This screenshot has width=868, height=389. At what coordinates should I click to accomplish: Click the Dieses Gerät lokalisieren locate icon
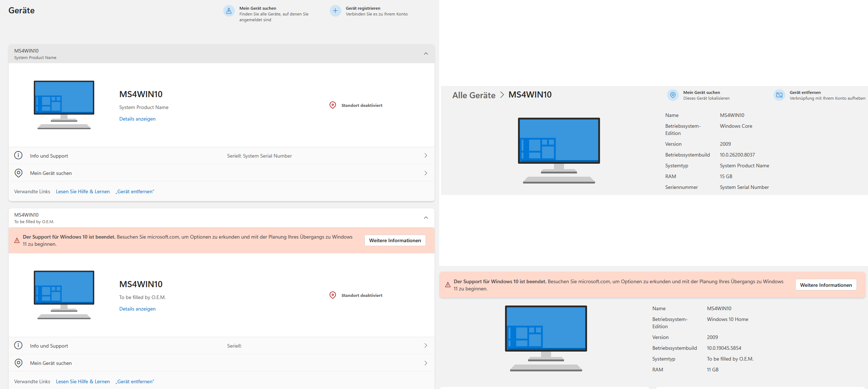[x=673, y=95]
